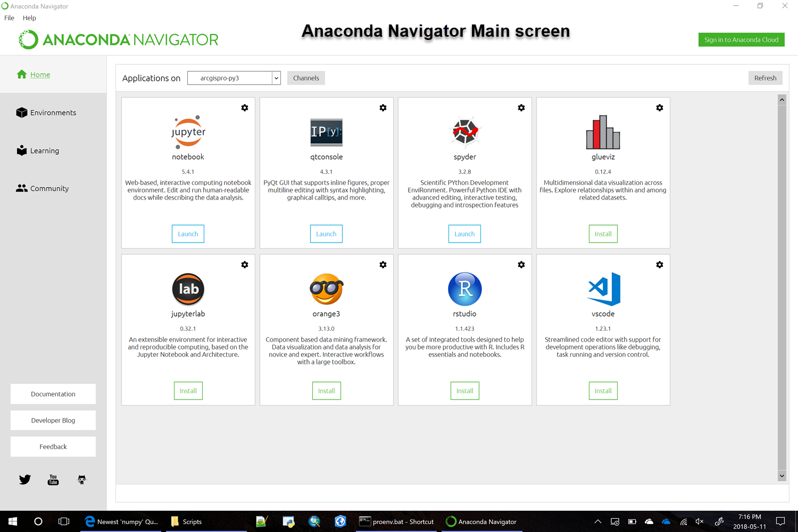Install vscode

[603, 391]
